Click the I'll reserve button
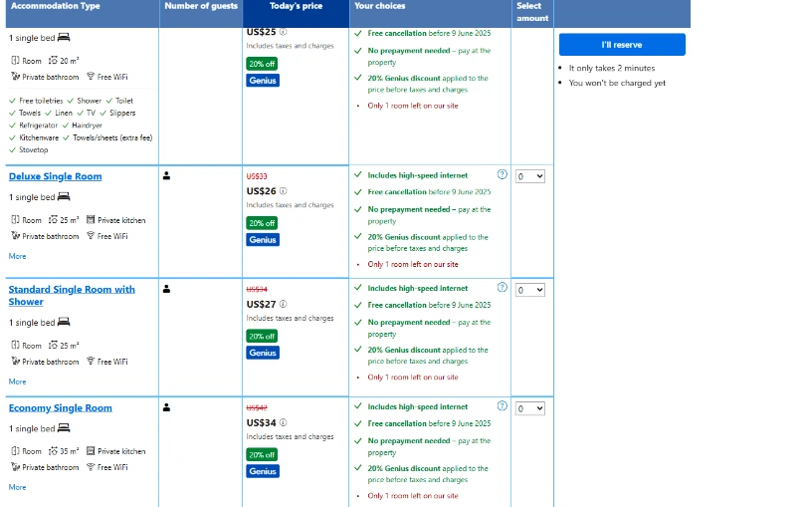Screen dimensions: 812x507 coord(622,45)
